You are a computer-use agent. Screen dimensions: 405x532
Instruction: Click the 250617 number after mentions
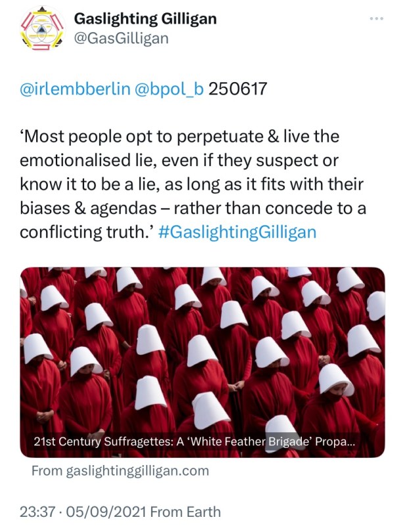238,89
